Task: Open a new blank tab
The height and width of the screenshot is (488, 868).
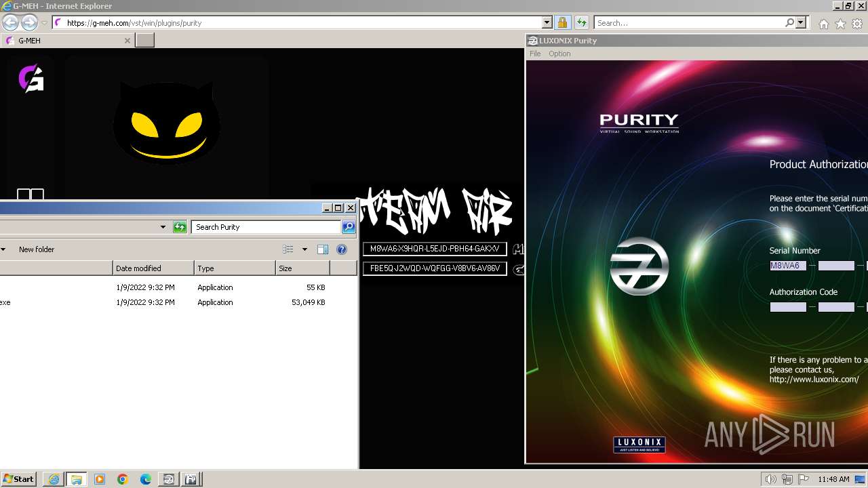Action: [x=145, y=41]
